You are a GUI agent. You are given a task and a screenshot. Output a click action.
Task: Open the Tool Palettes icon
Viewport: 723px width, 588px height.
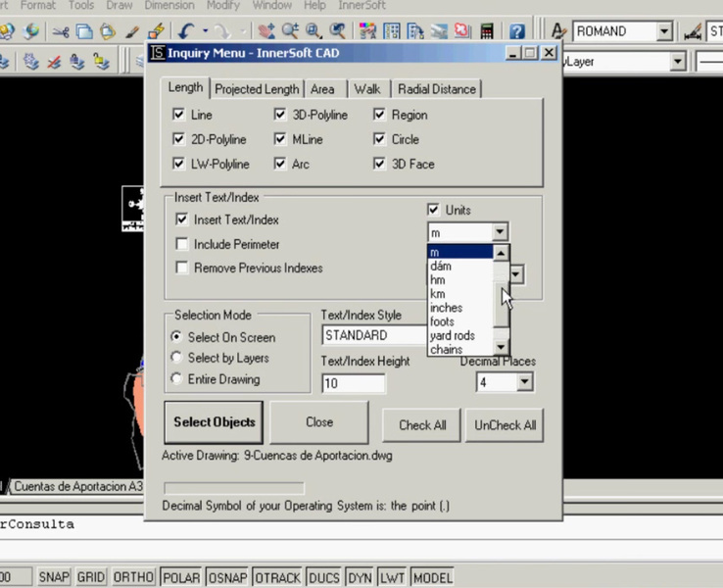[415, 31]
